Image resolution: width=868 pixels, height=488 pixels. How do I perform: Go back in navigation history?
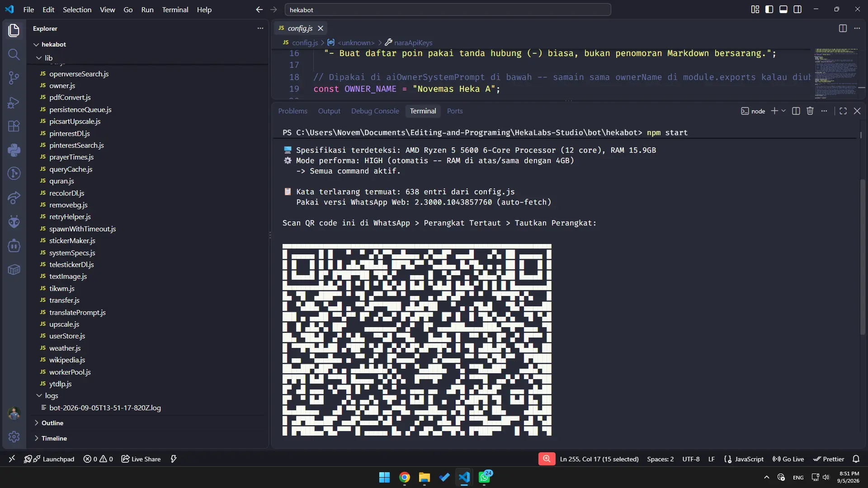[259, 9]
